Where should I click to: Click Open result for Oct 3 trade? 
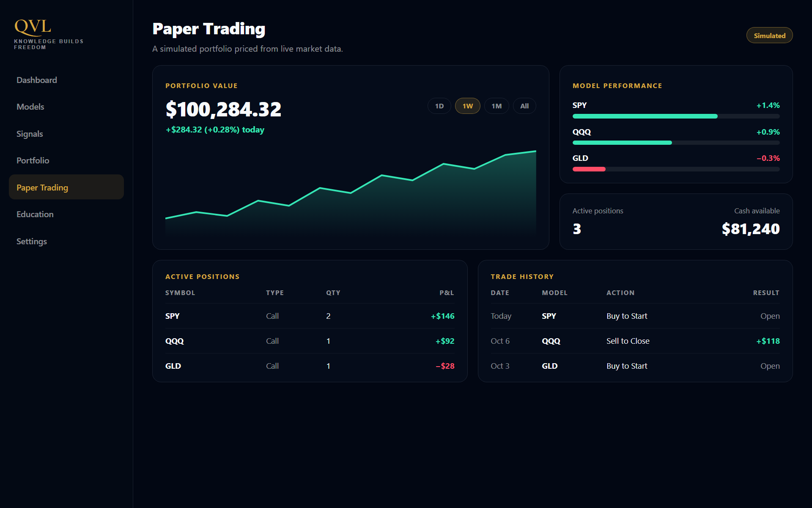770,366
